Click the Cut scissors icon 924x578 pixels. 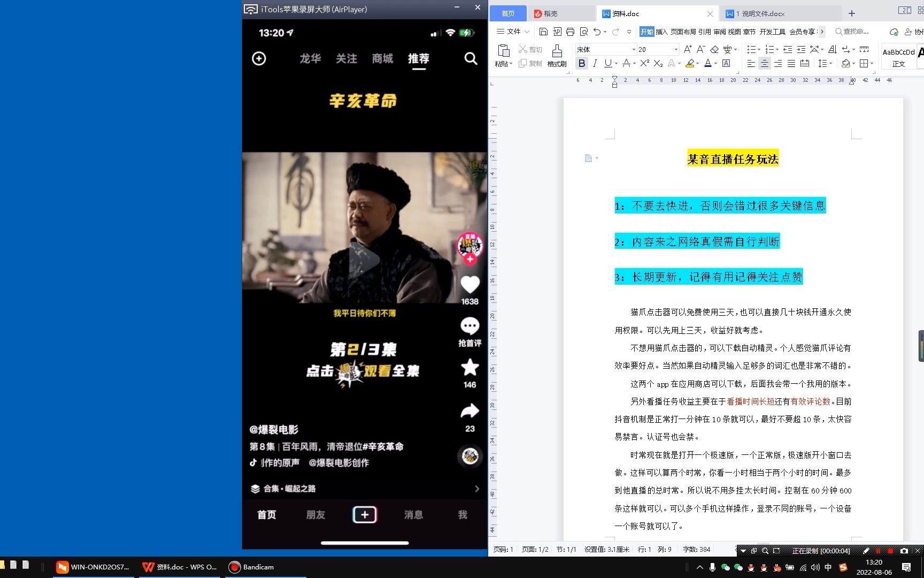(523, 49)
